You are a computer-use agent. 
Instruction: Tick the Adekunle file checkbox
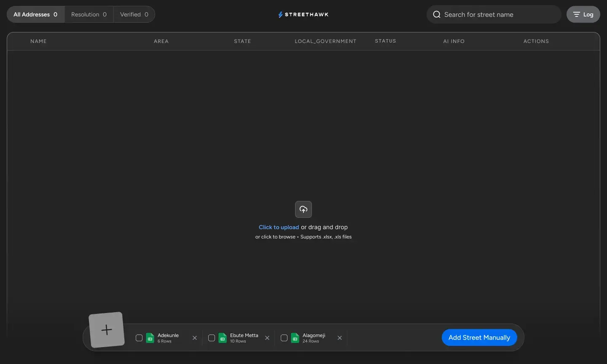coord(139,338)
